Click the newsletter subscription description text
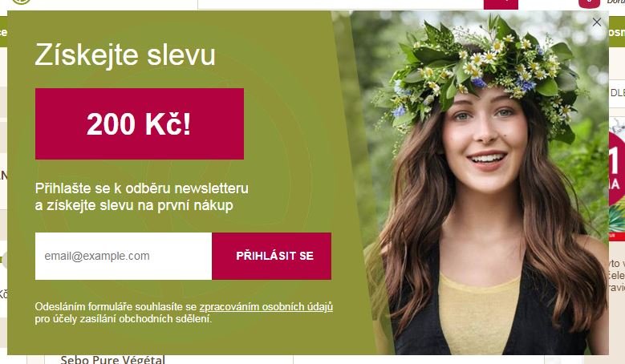 tap(141, 196)
